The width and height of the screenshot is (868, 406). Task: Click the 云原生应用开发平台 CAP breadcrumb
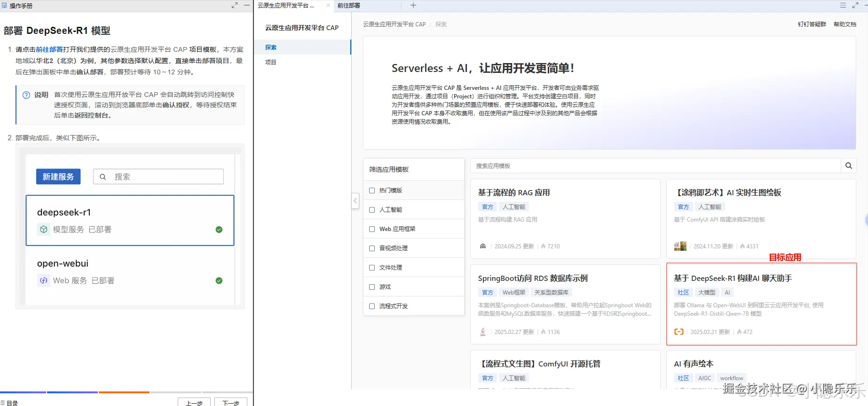(x=394, y=24)
